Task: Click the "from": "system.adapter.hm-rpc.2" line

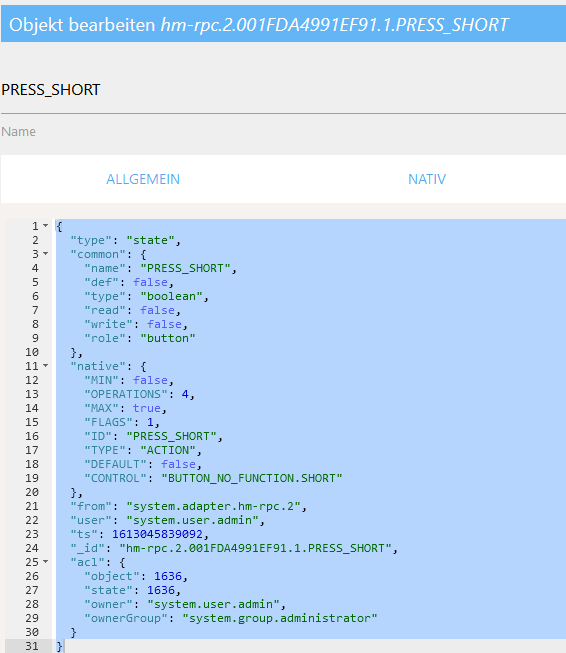Action: 188,506
